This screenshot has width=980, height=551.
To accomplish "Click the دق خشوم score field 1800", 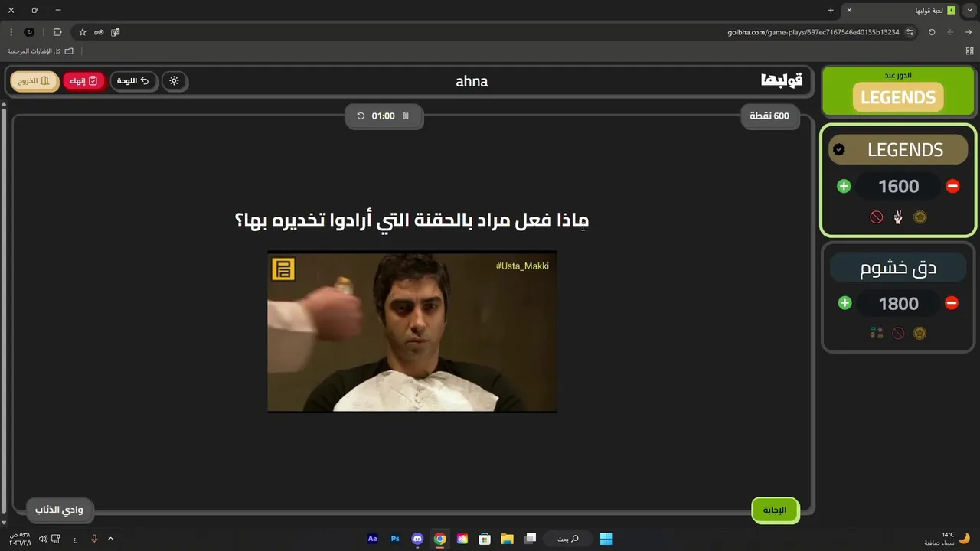I will 898,303.
